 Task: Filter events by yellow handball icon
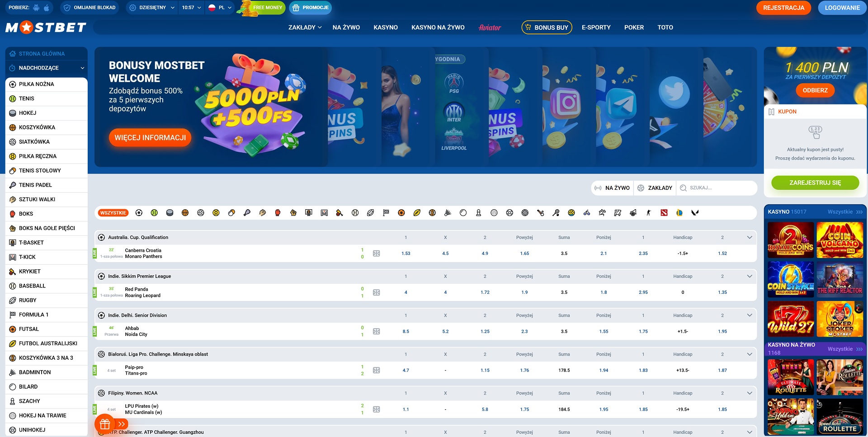click(216, 213)
